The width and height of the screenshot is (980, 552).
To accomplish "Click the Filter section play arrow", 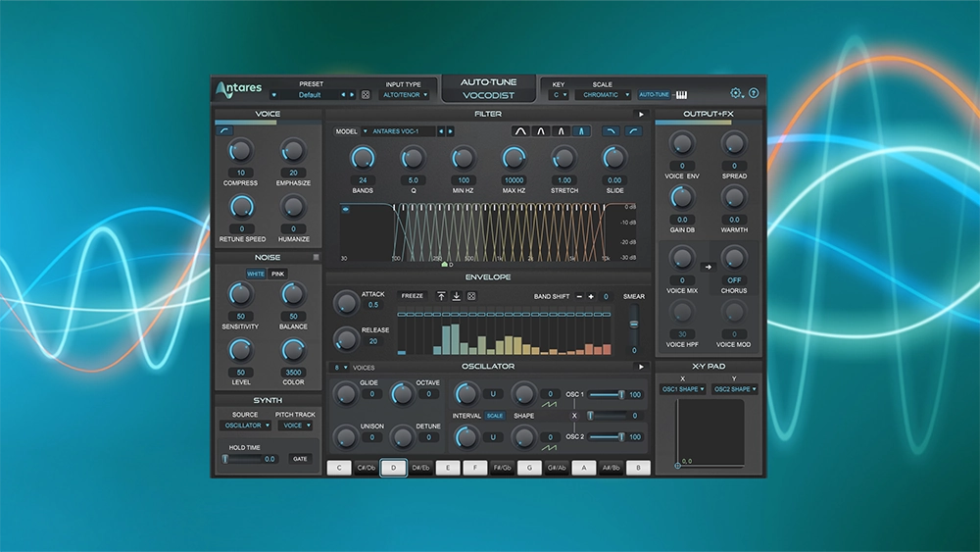I will pyautogui.click(x=641, y=115).
